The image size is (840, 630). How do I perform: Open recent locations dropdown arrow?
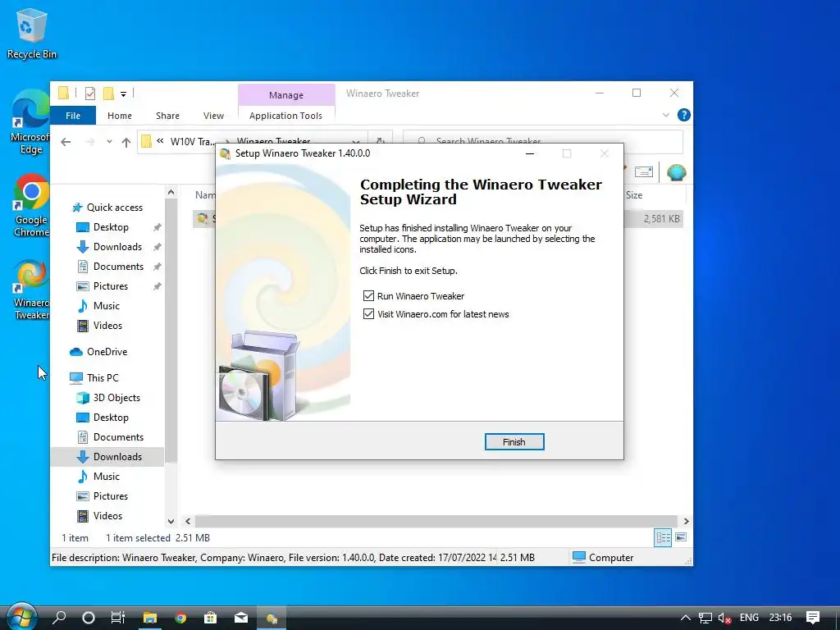[109, 142]
